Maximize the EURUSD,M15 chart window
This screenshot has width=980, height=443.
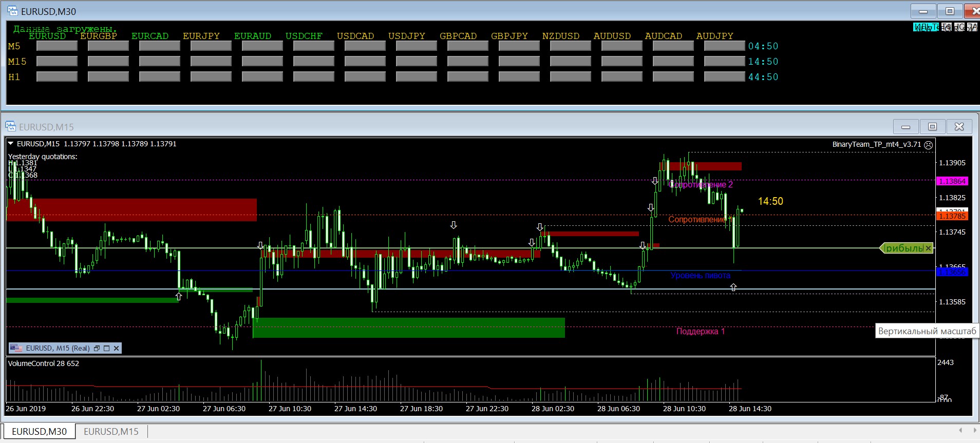(932, 127)
